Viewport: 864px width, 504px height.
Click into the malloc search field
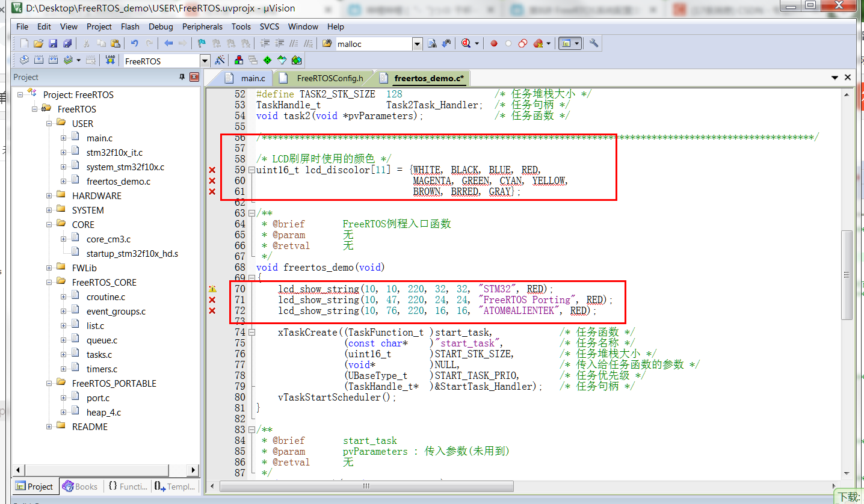point(374,44)
